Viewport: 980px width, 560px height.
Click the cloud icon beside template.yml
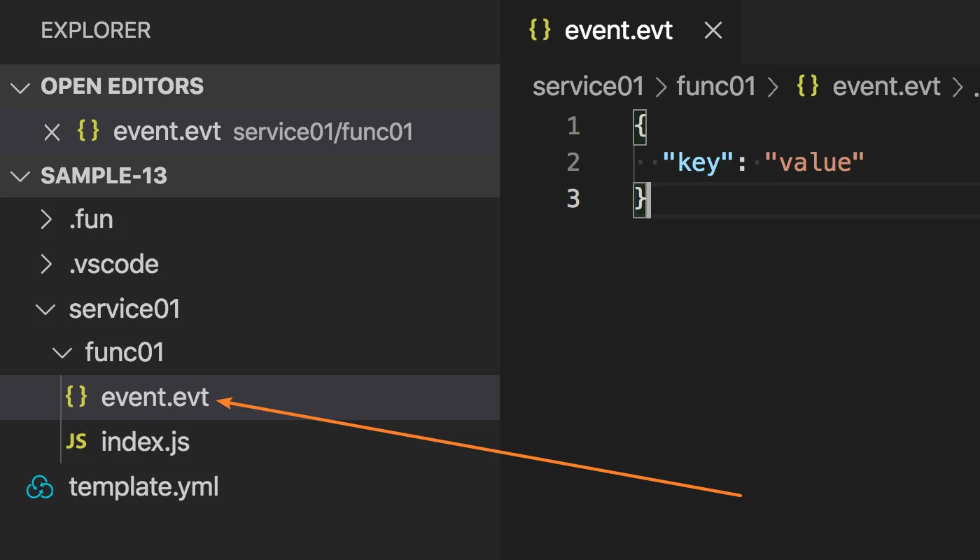(40, 487)
